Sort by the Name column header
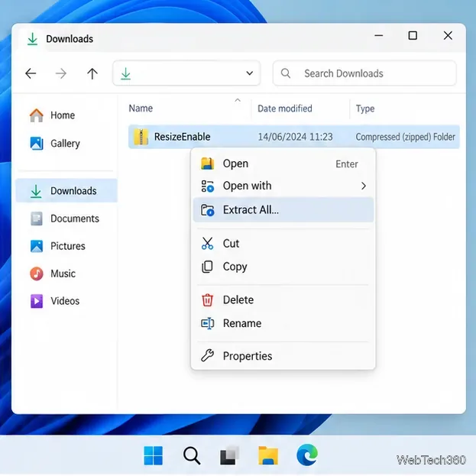This screenshot has width=476, height=476. point(141,108)
